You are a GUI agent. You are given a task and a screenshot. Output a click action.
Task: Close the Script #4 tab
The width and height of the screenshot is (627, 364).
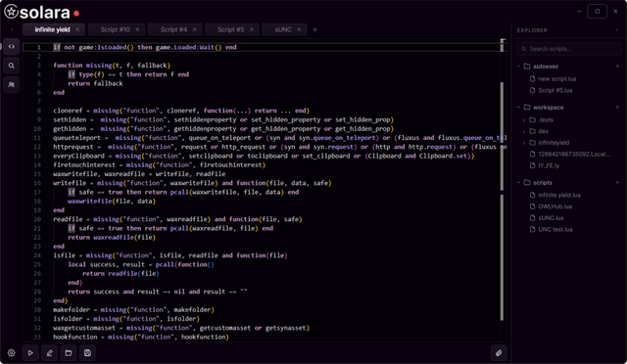tap(194, 29)
